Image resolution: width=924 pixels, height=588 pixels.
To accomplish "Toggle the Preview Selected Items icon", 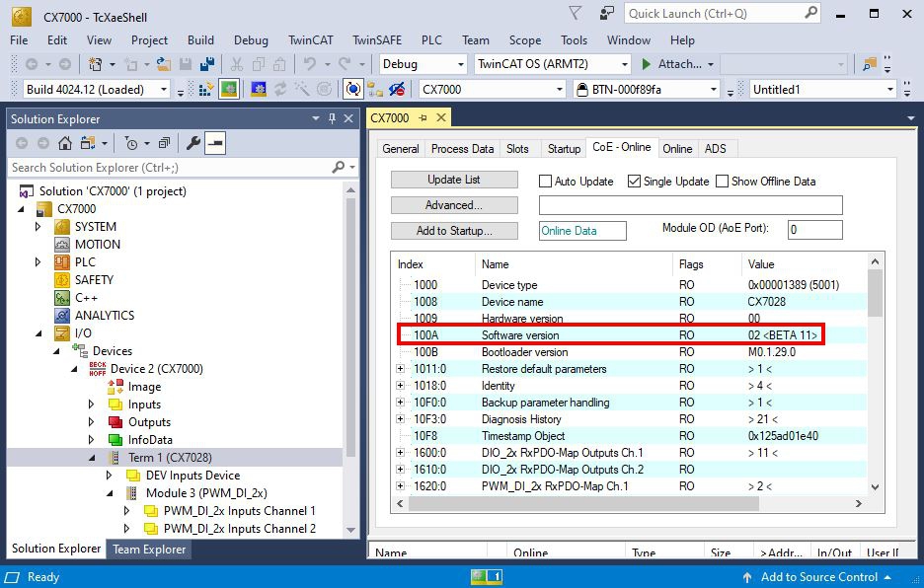I will coord(213,142).
